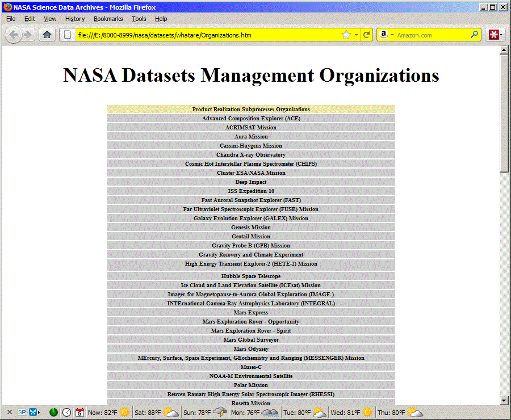Open the View menu
Screen dimensions: 511x420
pyautogui.click(x=50, y=19)
